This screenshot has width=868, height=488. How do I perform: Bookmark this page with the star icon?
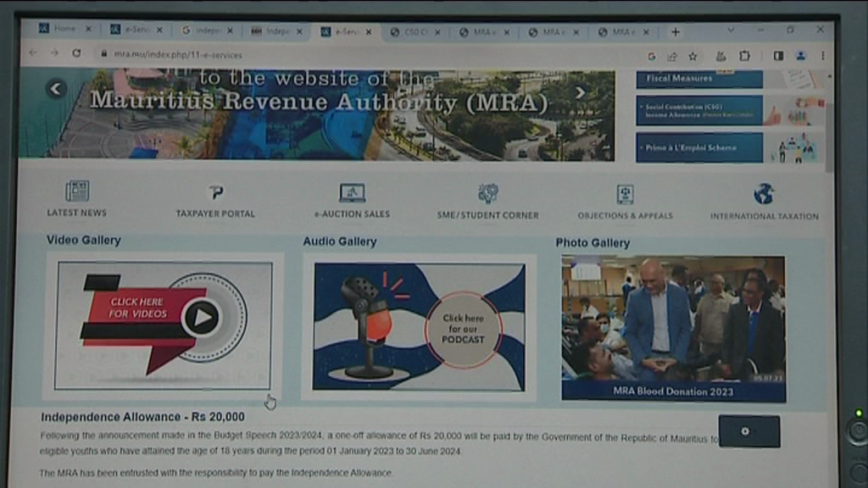tap(693, 56)
